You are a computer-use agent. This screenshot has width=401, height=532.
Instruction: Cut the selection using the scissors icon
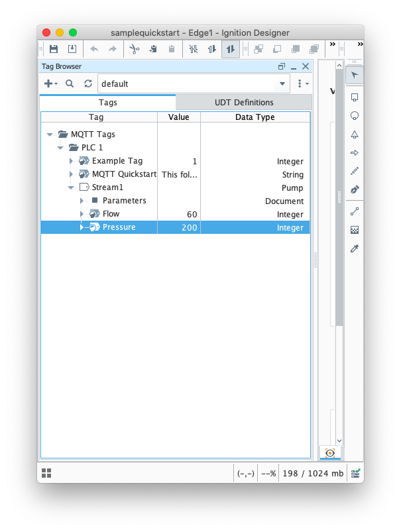[x=134, y=49]
